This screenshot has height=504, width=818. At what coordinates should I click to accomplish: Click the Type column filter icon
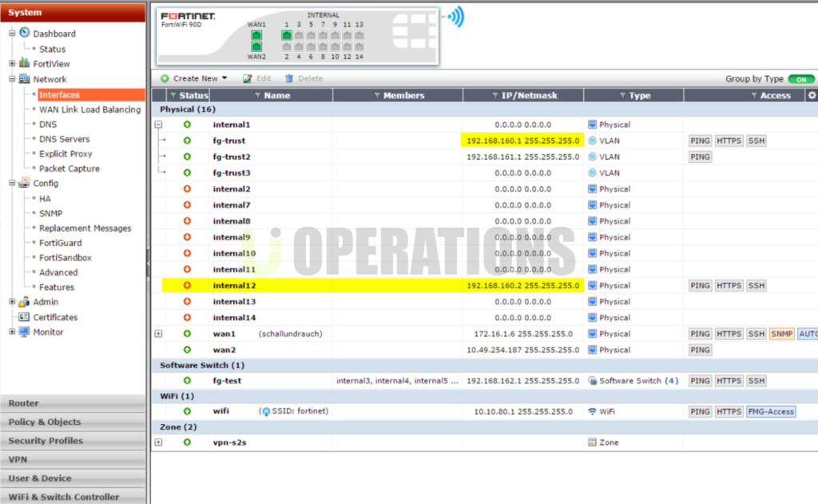pos(622,96)
